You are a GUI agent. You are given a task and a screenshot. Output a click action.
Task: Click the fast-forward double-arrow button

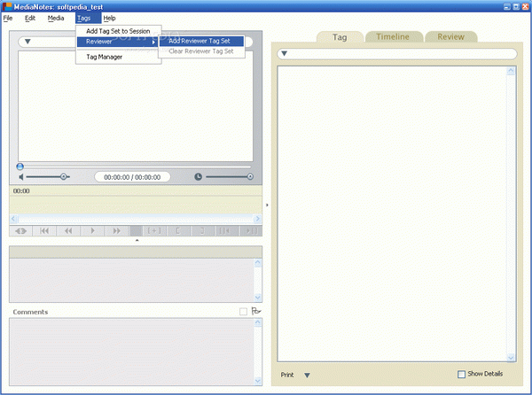pyautogui.click(x=116, y=231)
